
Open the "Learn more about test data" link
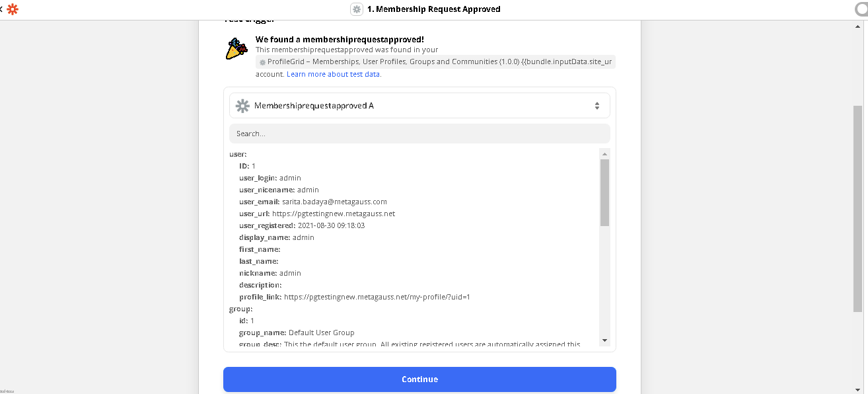334,74
